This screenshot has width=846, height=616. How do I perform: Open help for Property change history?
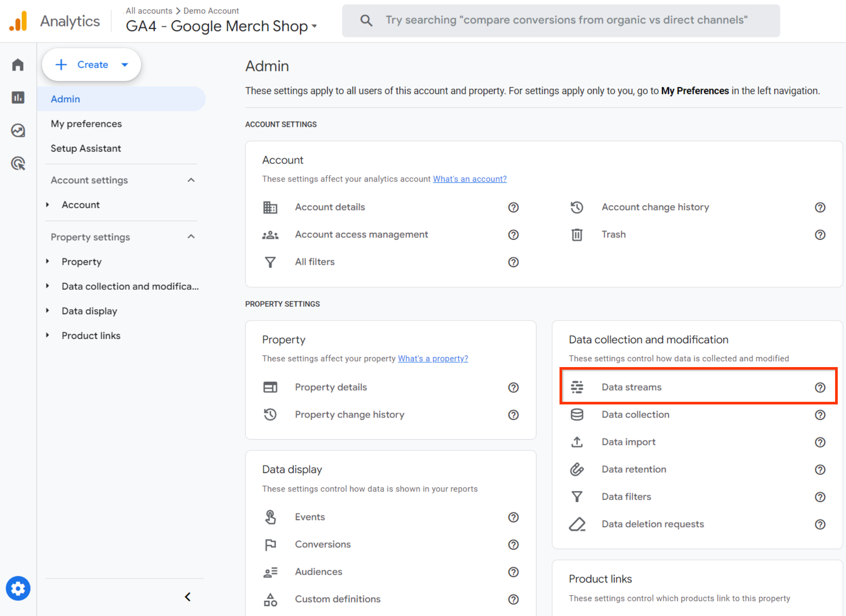point(513,415)
